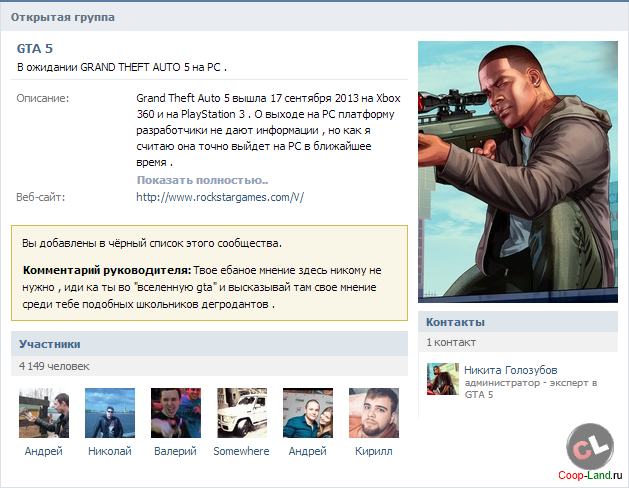The image size is (629, 488).
Task: Click the 1 контакт count text
Action: [x=451, y=342]
